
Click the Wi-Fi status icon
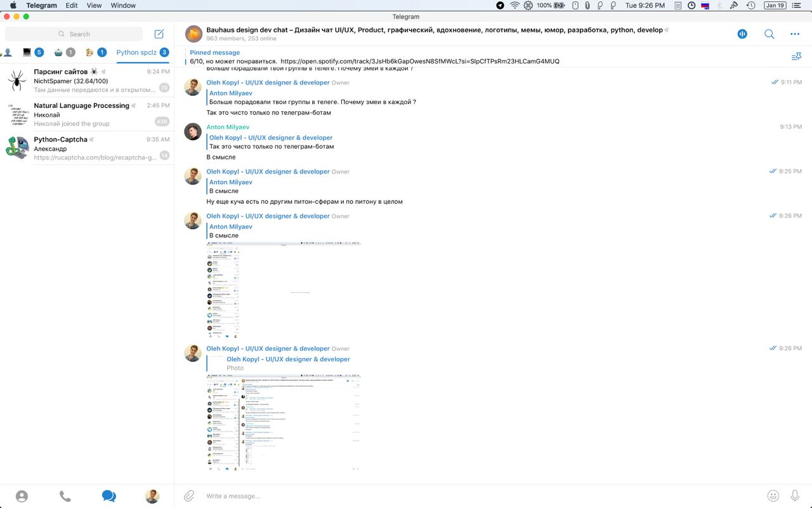pos(514,5)
